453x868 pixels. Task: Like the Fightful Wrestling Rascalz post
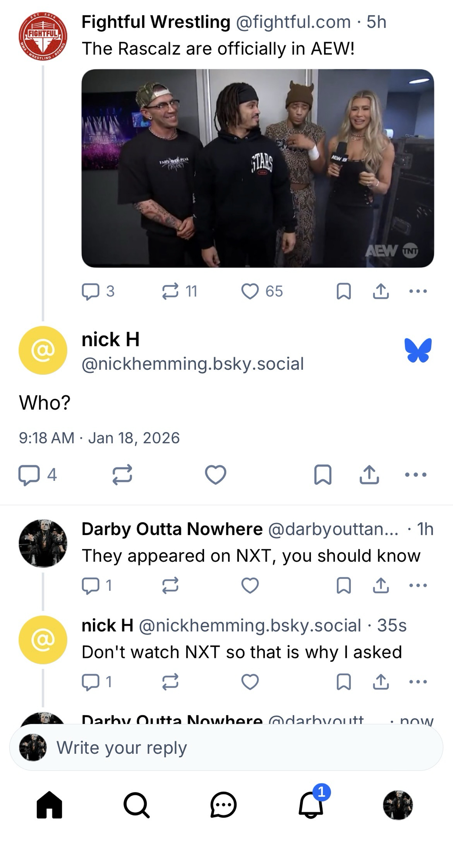[x=250, y=291]
